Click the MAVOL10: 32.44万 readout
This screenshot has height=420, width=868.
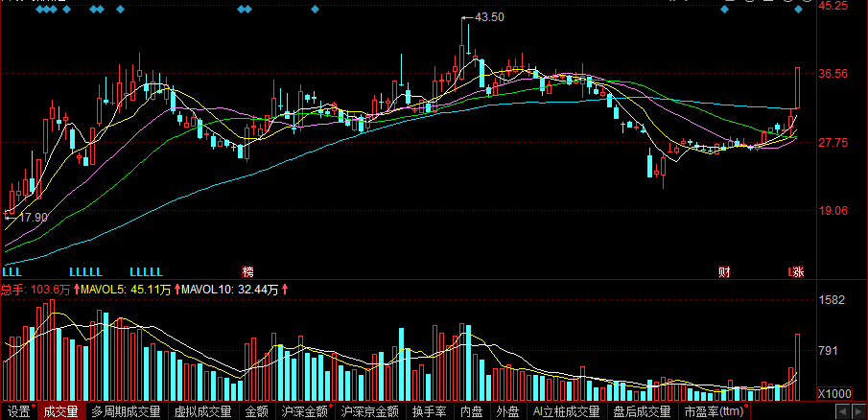(x=230, y=290)
